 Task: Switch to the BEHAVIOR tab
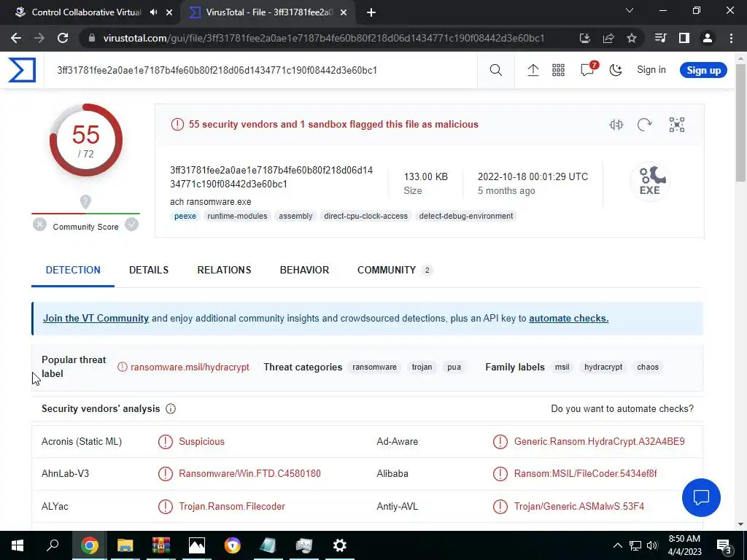[304, 270]
